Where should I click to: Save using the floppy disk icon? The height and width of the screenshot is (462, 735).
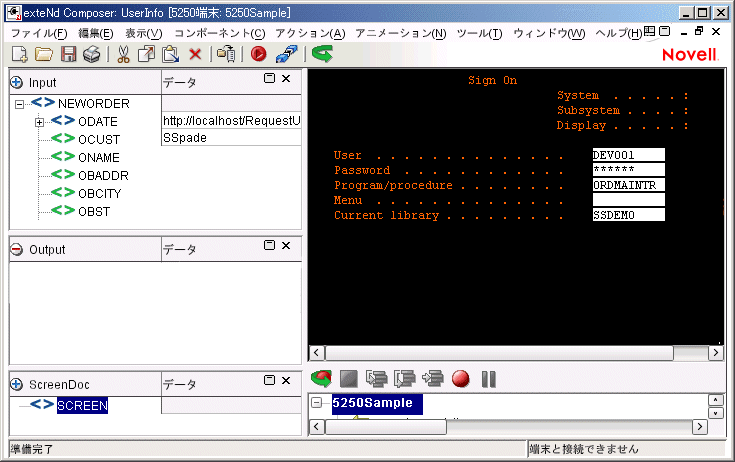(x=68, y=54)
